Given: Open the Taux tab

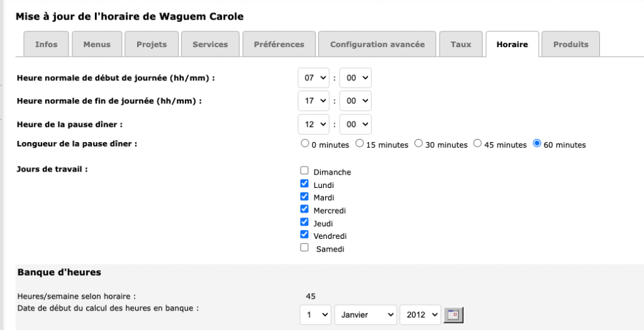Looking at the screenshot, I should [461, 45].
